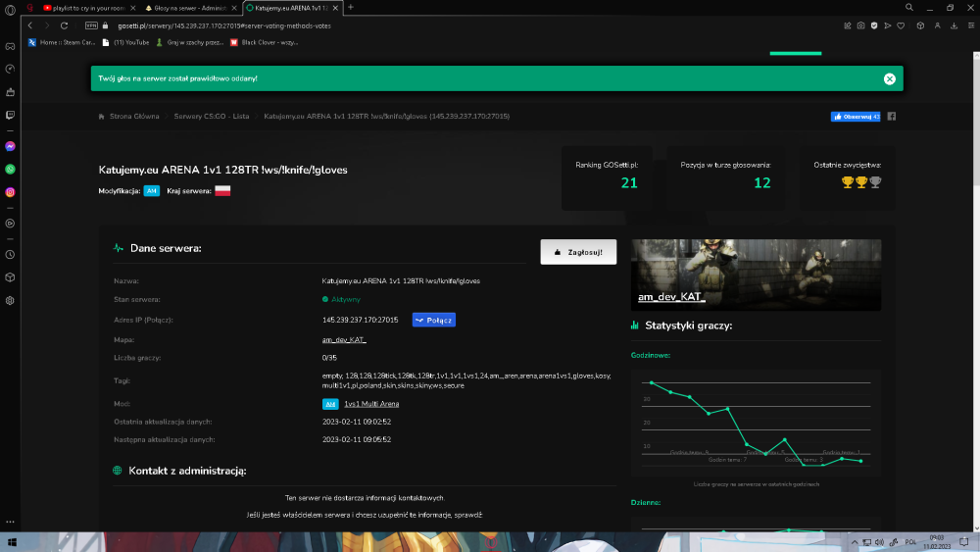Viewport: 980px width, 552px height.
Task: Open History clock icon in sidebar
Action: [x=10, y=255]
